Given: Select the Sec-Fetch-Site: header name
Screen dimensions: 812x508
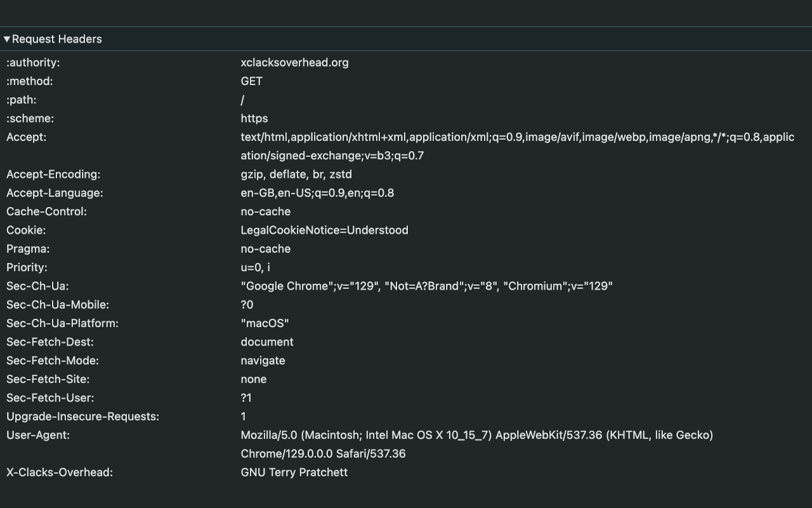Looking at the screenshot, I should coord(48,379).
